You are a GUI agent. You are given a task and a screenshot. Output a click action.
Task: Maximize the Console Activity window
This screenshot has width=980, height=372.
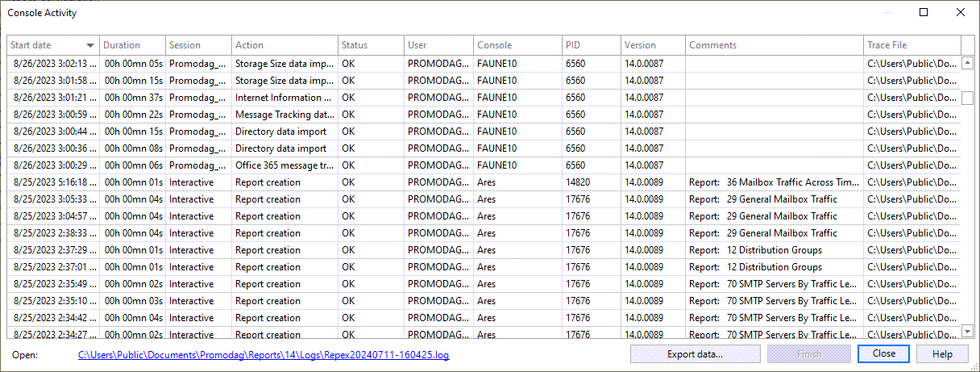(924, 12)
